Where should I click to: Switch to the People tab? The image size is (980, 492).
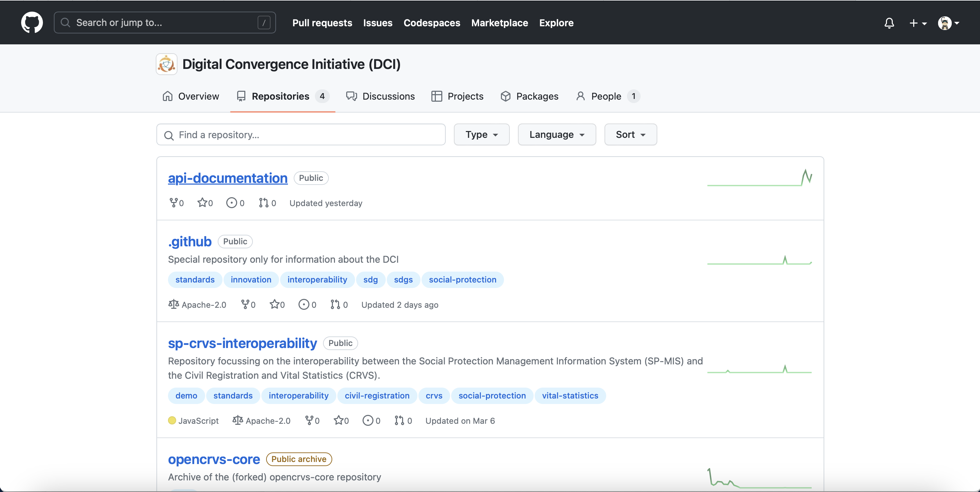[x=607, y=96]
